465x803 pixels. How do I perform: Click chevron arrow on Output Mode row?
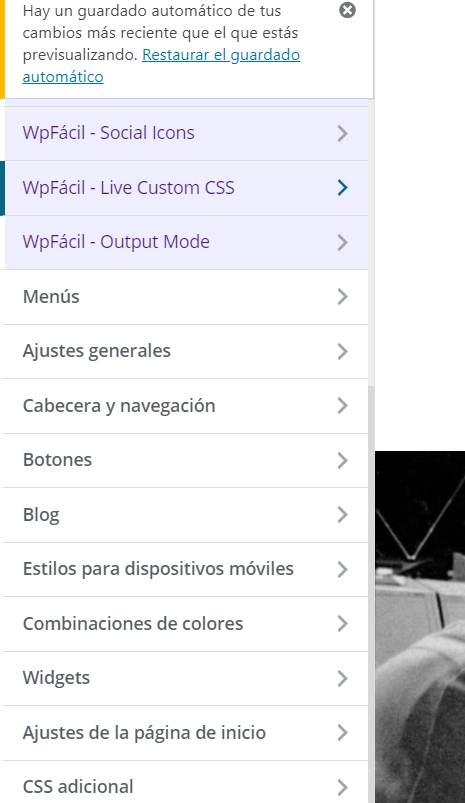click(343, 242)
